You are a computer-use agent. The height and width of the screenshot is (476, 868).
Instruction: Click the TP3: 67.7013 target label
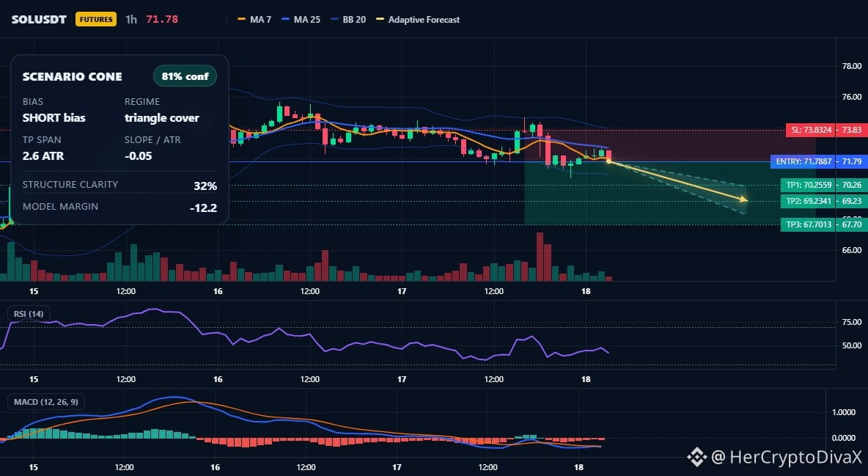pos(808,224)
